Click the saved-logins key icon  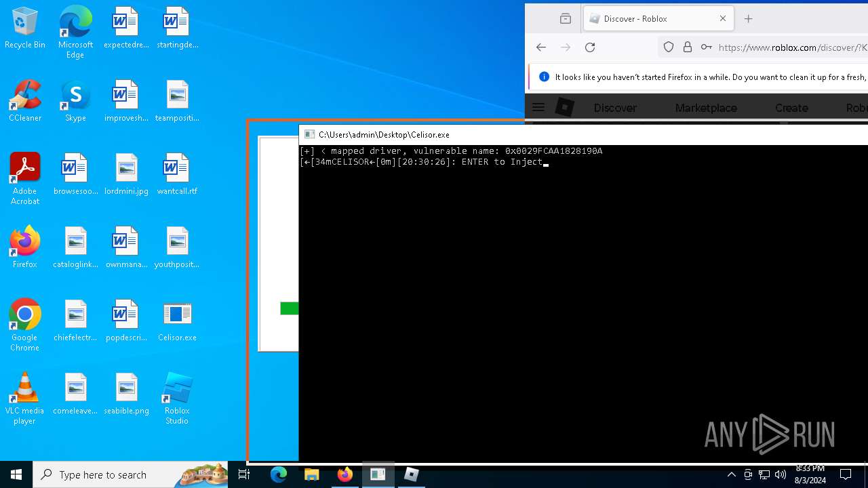tap(707, 47)
